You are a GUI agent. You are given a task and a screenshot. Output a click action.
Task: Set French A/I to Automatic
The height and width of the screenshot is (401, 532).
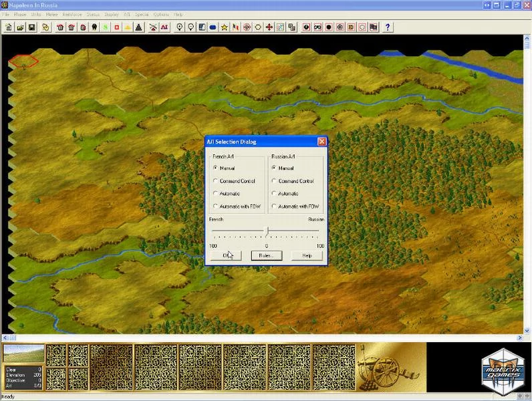[227, 193]
